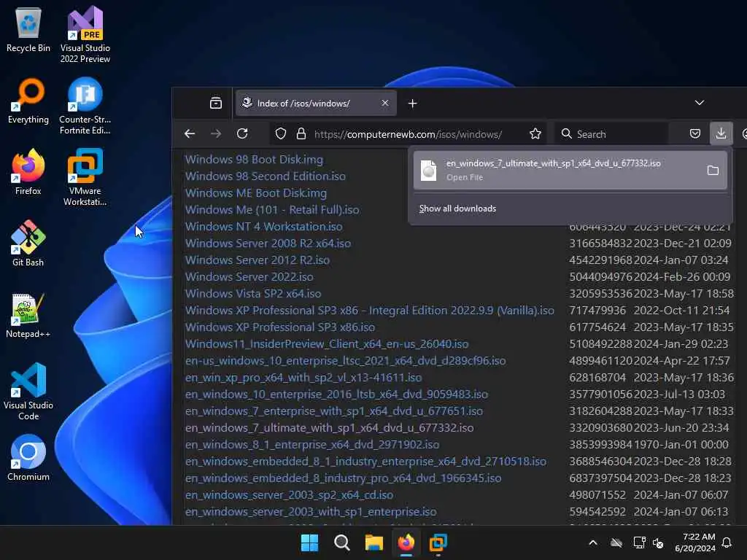The width and height of the screenshot is (747, 560).
Task: Toggle the Downloads panel toolbar button
Action: pyautogui.click(x=721, y=133)
